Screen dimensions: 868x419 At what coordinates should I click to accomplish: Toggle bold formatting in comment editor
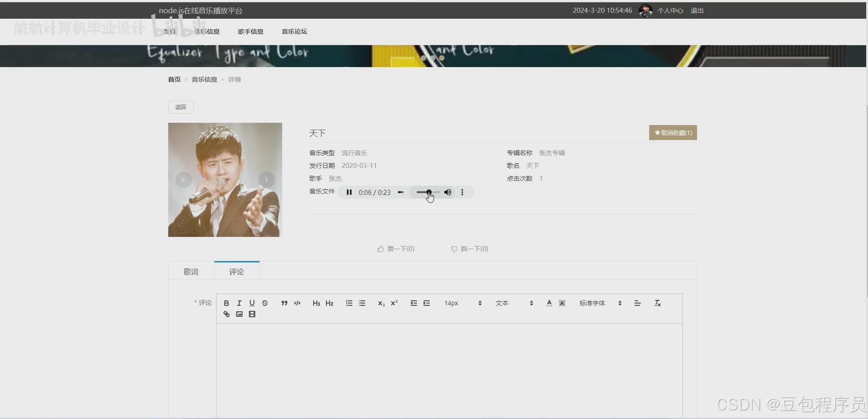click(226, 303)
